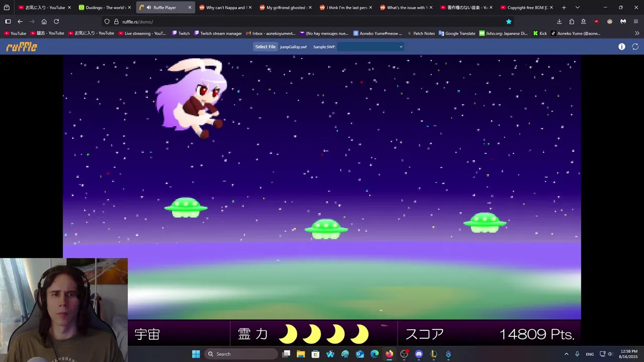Reload the current page

pos(56,22)
